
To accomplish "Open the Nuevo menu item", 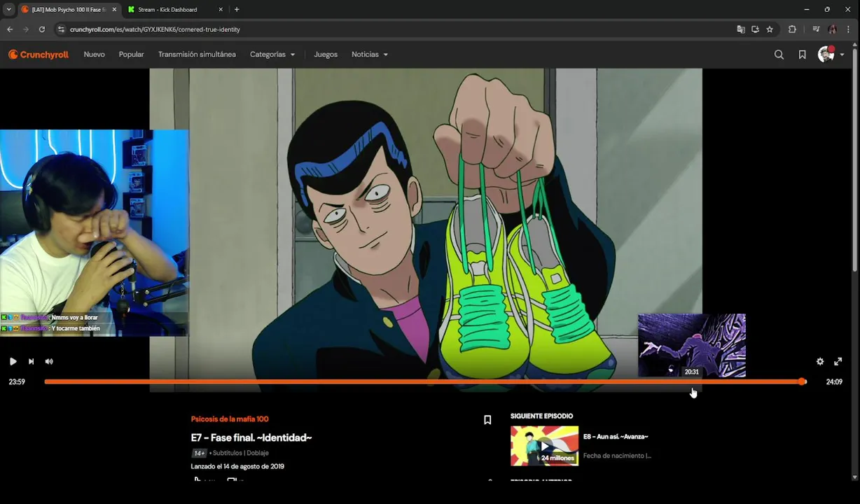I will pyautogui.click(x=94, y=55).
